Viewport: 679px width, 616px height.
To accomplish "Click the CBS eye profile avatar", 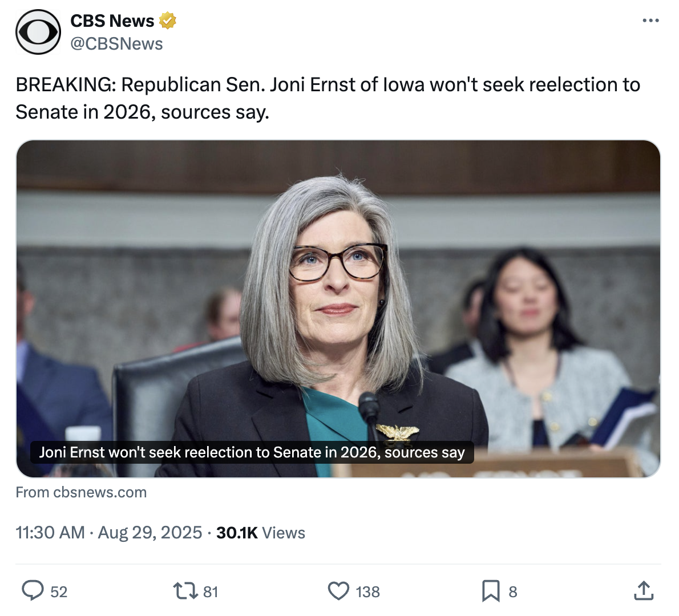I will pos(38,32).
